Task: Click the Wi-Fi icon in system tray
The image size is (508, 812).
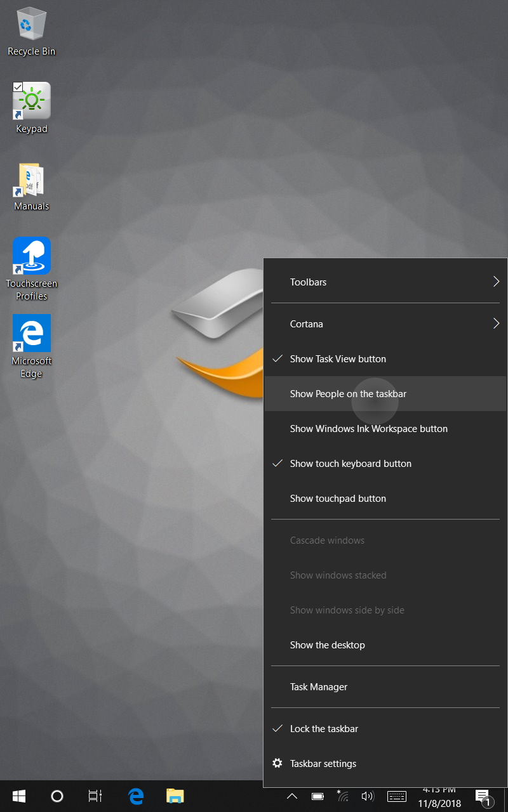Action: coord(342,796)
